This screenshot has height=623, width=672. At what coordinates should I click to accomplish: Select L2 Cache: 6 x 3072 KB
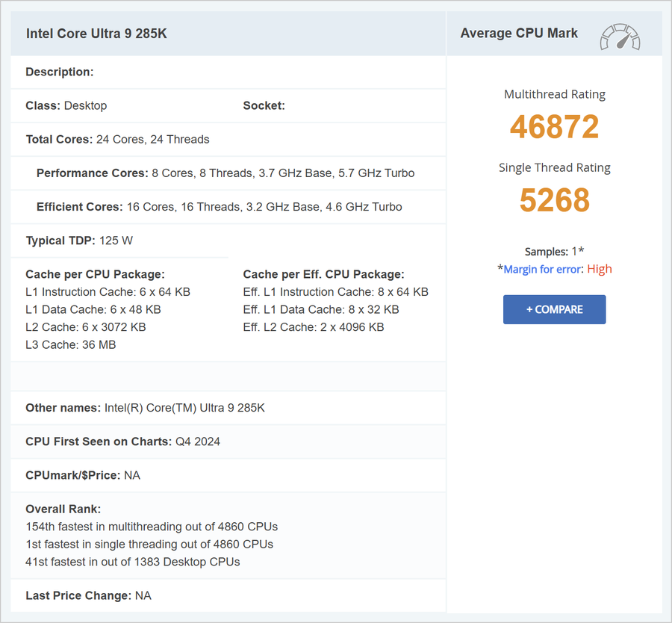point(86,327)
